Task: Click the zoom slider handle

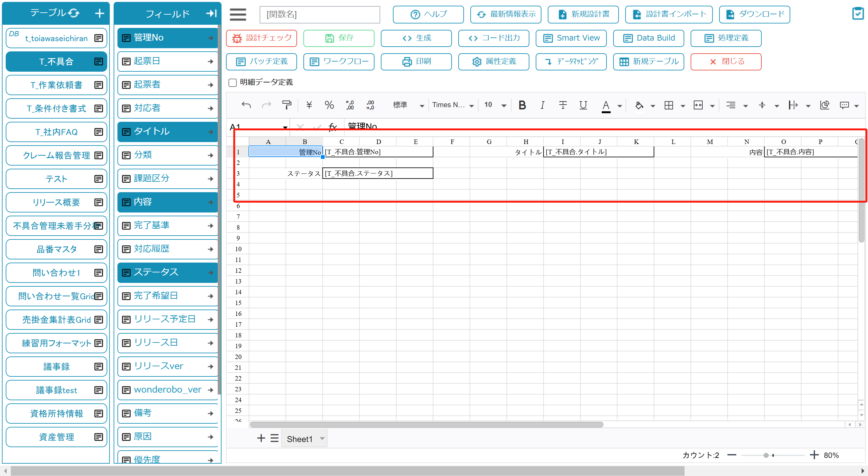Action: point(766,455)
